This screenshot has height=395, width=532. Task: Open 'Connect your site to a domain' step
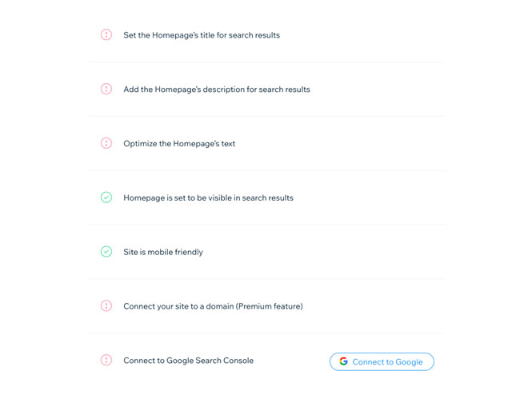[213, 306]
